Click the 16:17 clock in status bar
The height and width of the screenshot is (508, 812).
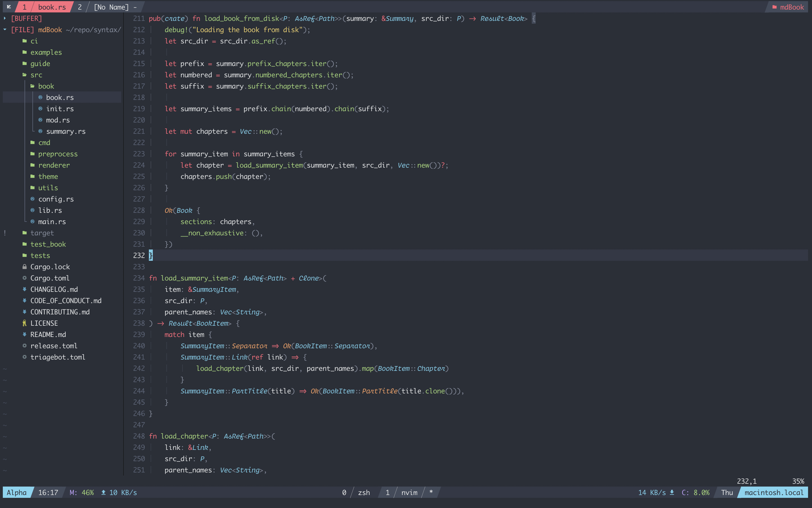[x=48, y=492]
